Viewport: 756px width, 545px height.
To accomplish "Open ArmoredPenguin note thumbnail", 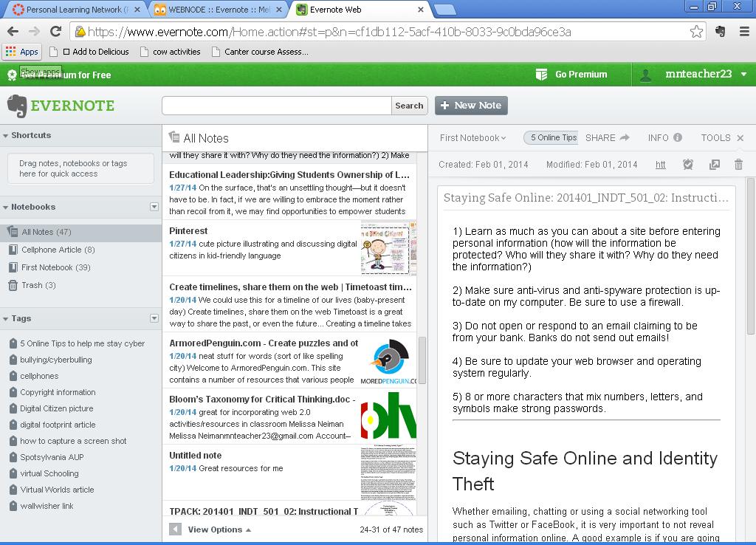I will pos(388,362).
